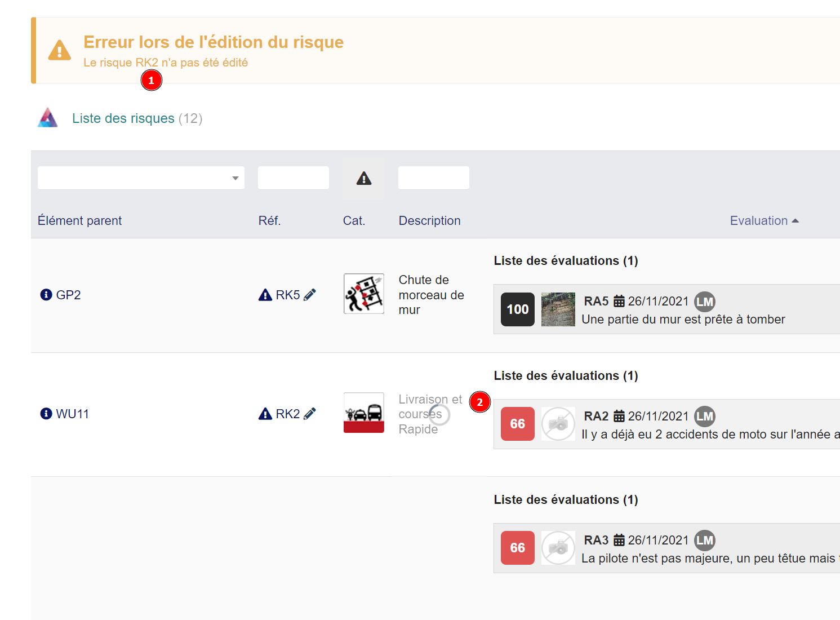Screen dimensions: 840x620
Task: Click the calendar icon beside RA5 date
Action: click(x=619, y=301)
